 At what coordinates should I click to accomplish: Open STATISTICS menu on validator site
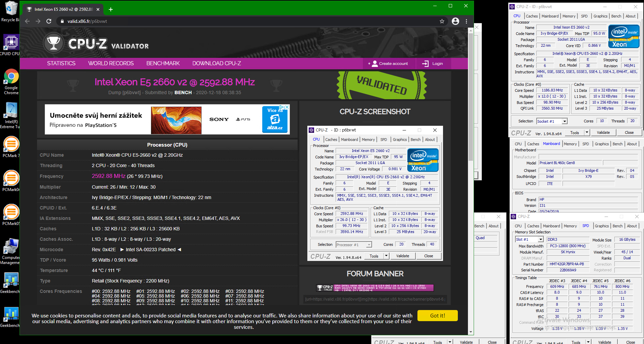(61, 64)
